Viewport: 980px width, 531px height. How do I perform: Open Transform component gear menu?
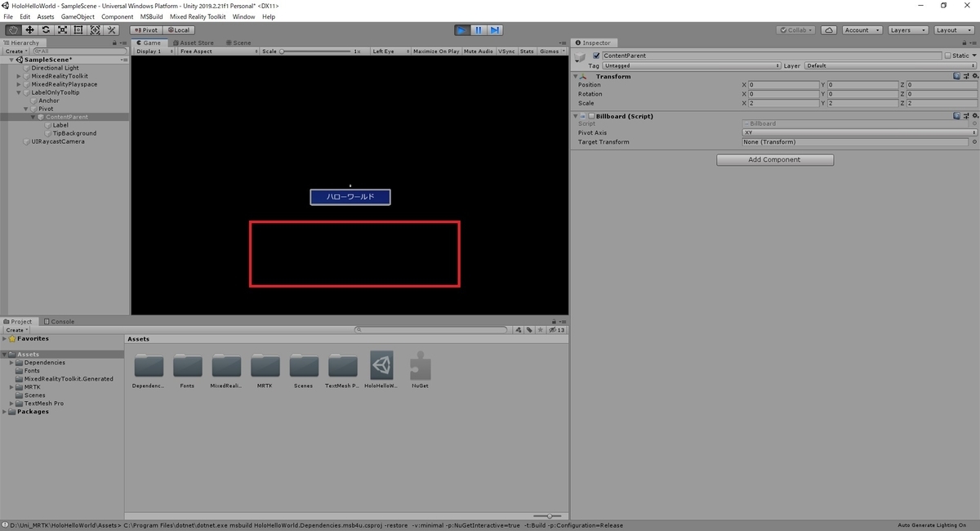click(x=973, y=76)
